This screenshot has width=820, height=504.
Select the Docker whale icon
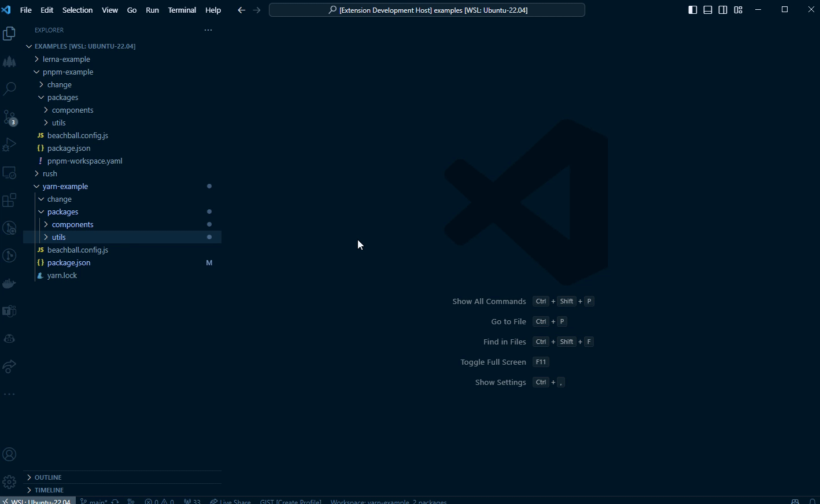[x=9, y=283]
